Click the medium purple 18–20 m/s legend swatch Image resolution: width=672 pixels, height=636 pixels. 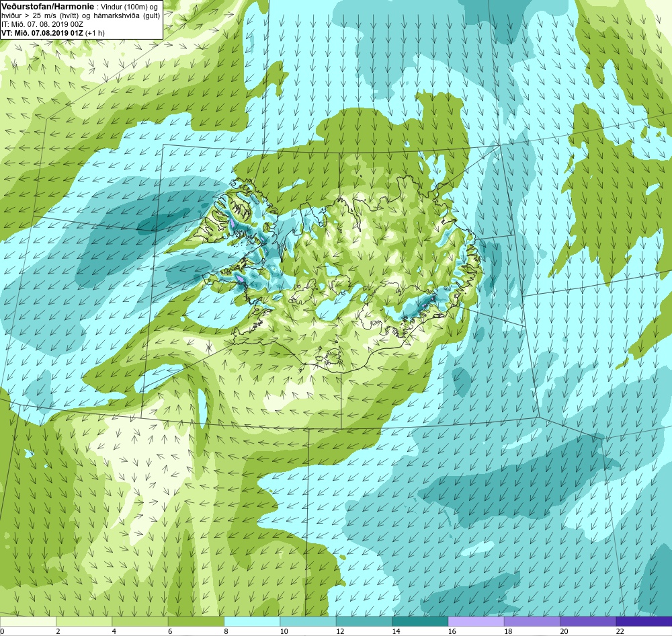coord(532,621)
